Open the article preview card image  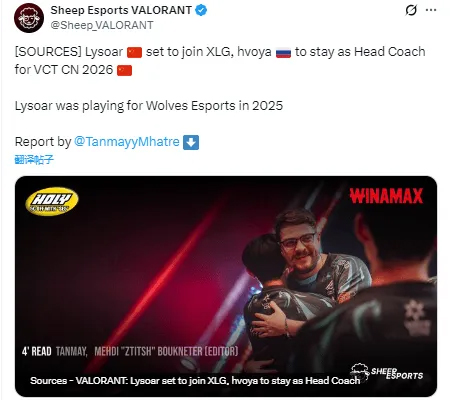point(226,286)
